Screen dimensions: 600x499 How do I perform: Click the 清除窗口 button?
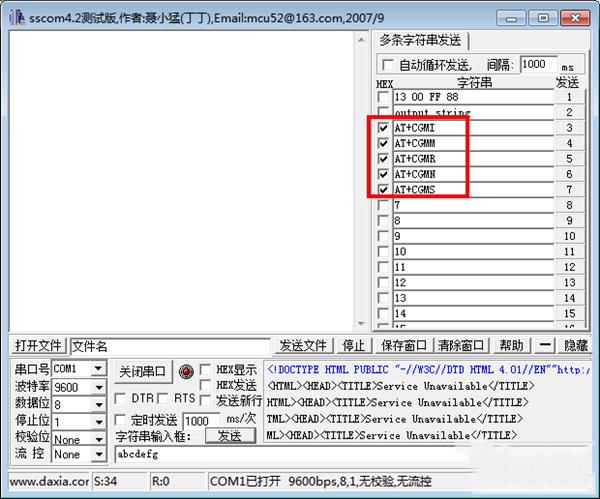point(464,346)
